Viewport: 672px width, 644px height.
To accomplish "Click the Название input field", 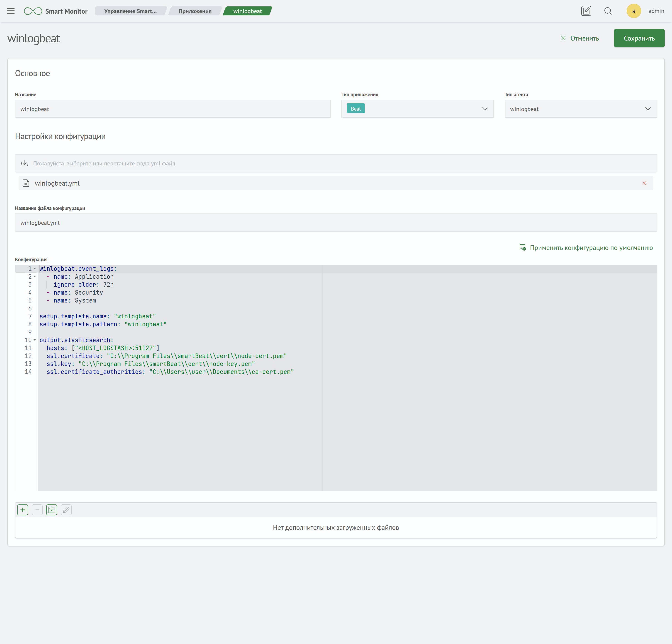I will (x=173, y=109).
